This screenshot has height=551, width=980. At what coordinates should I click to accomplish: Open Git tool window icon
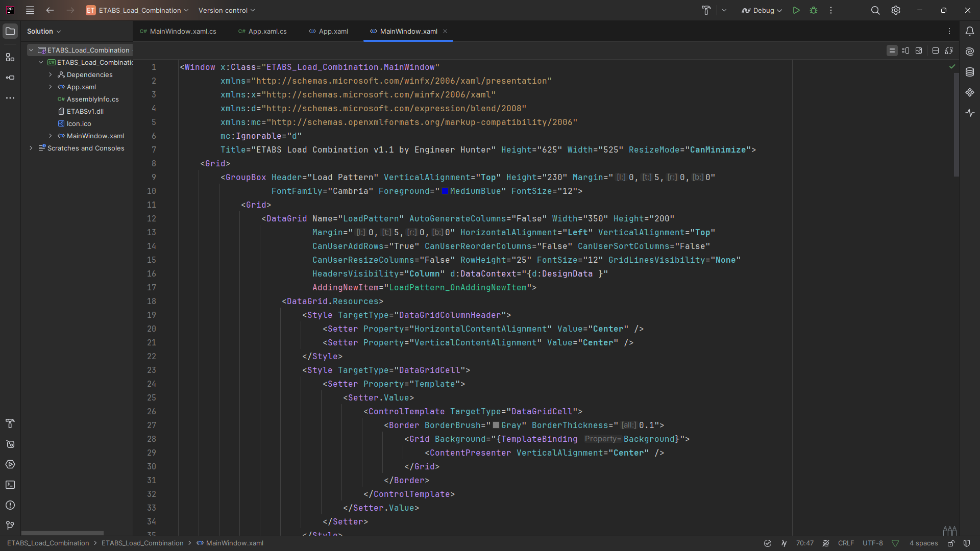(10, 525)
